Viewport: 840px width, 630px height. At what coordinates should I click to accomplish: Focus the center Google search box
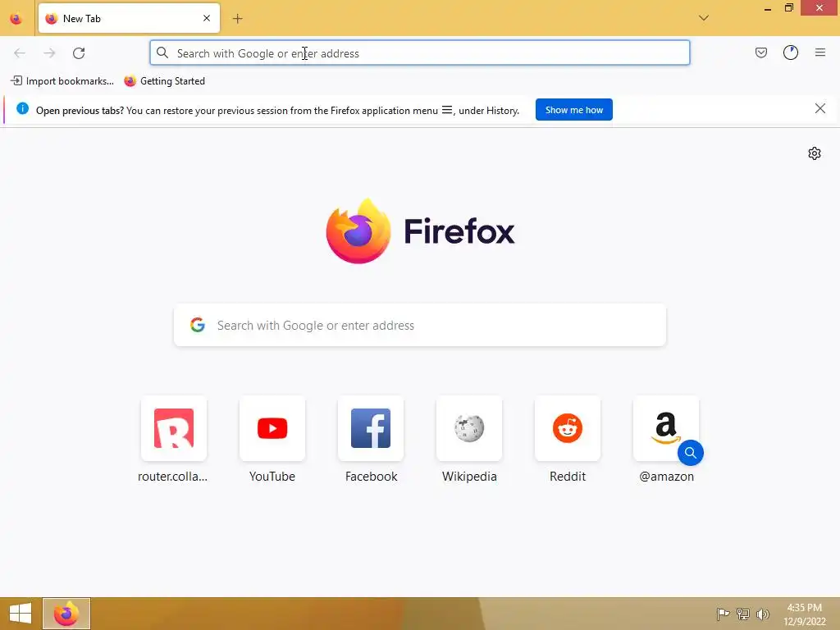419,325
